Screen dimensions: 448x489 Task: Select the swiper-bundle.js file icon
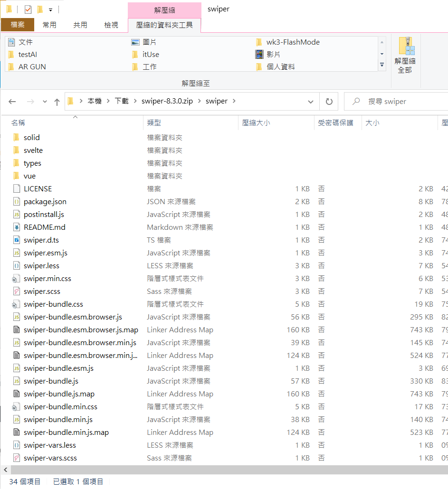[17, 381]
